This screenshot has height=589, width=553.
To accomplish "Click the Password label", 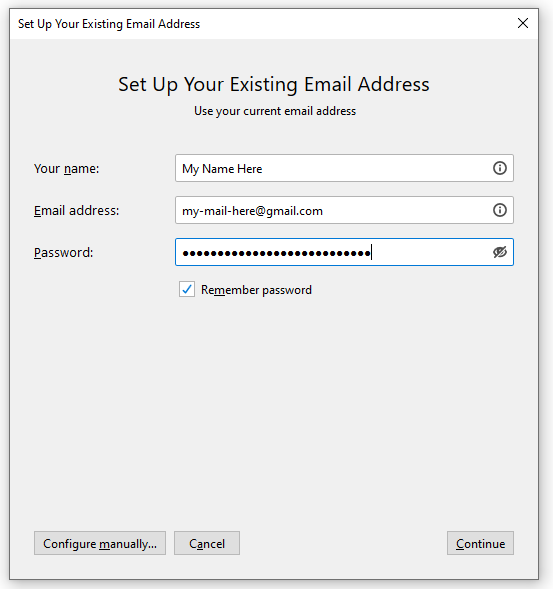I will click(x=63, y=253).
